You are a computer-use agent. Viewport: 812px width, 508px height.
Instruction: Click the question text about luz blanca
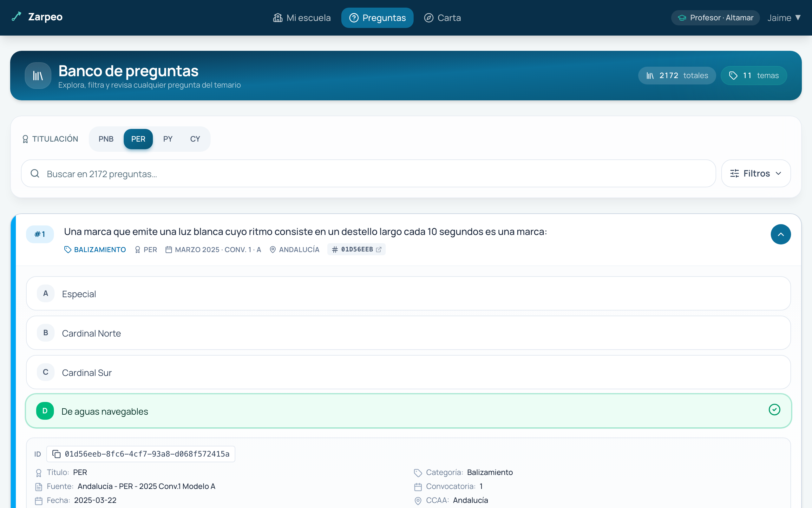[305, 231]
